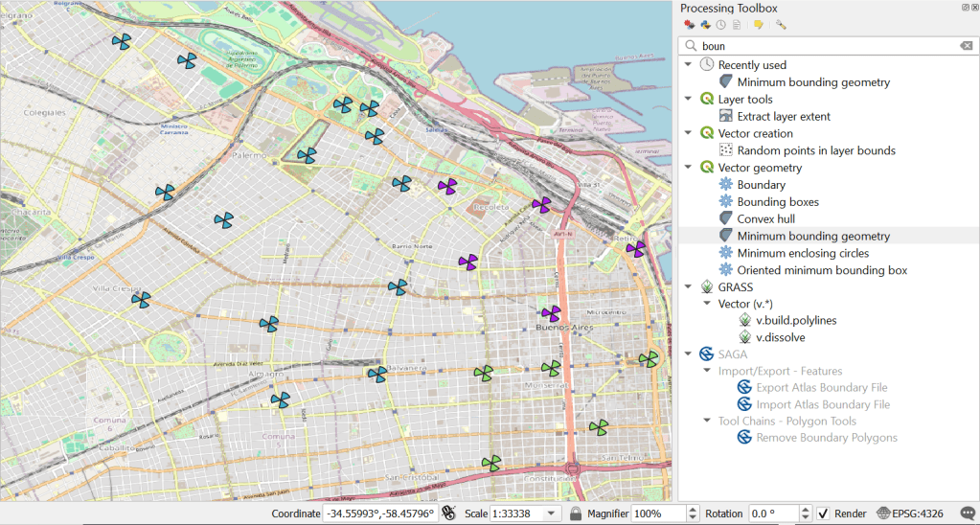Viewport: 980px width, 525px height.
Task: Collapse the Vector geometry group
Action: [688, 168]
